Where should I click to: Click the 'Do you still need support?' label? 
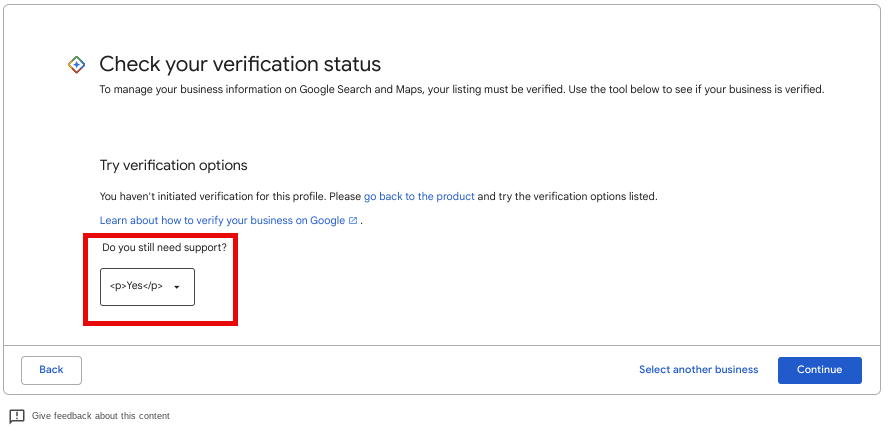tap(164, 248)
